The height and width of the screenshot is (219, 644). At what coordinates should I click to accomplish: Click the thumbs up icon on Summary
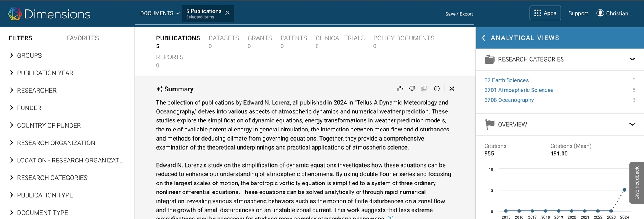pos(400,89)
